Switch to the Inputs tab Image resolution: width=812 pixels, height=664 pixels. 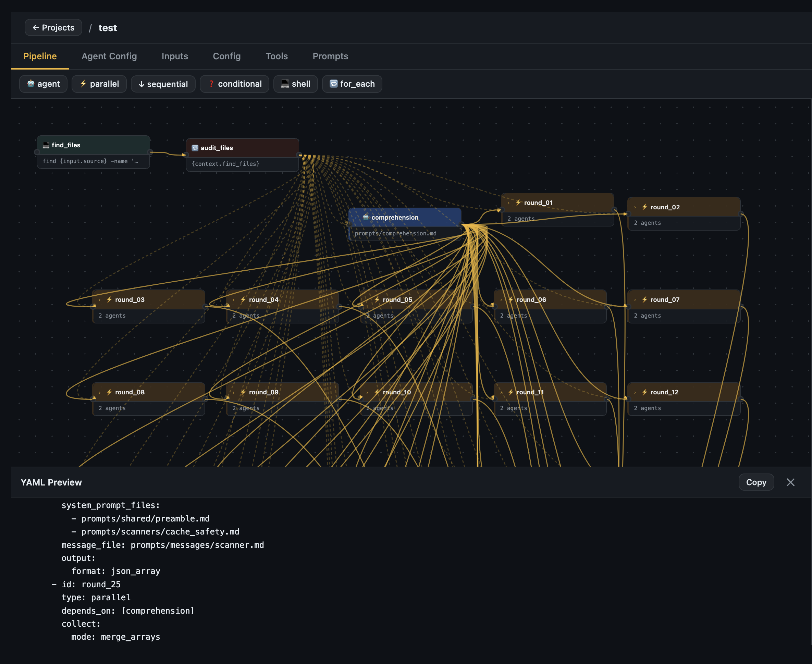tap(175, 56)
